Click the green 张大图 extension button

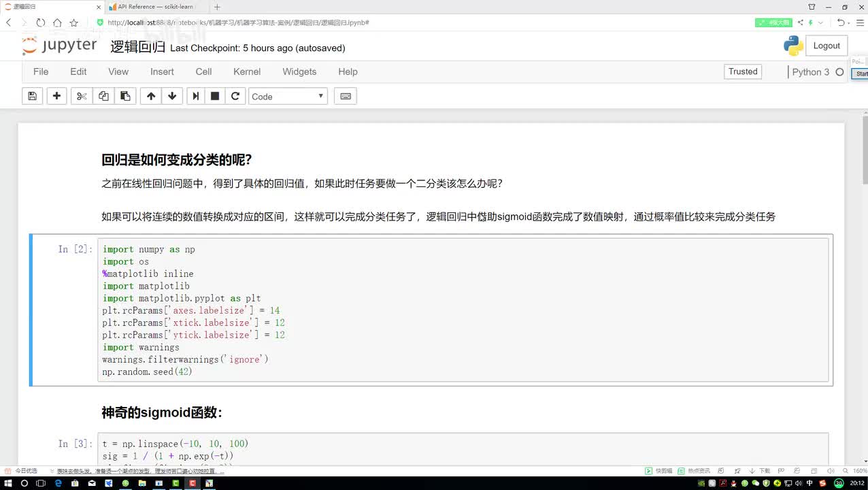tap(773, 22)
